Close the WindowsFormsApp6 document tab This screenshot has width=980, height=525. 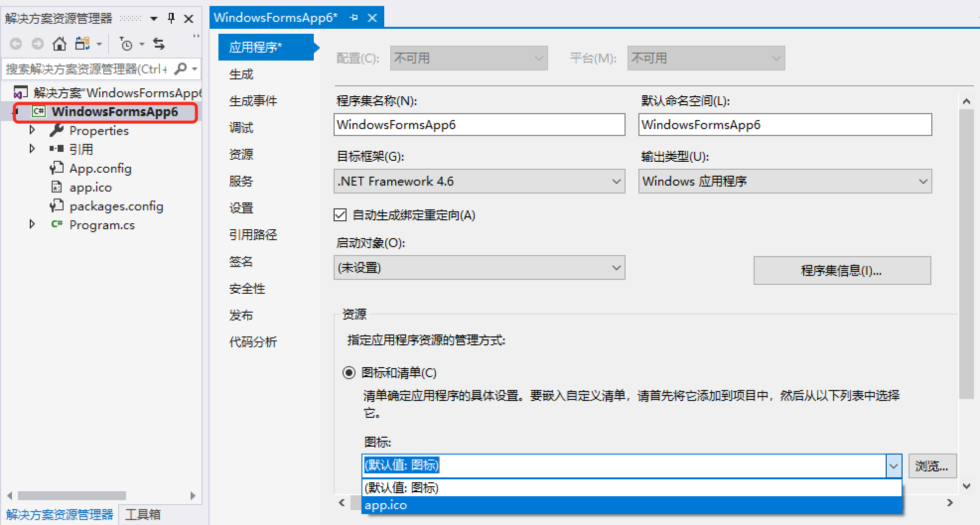(372, 18)
